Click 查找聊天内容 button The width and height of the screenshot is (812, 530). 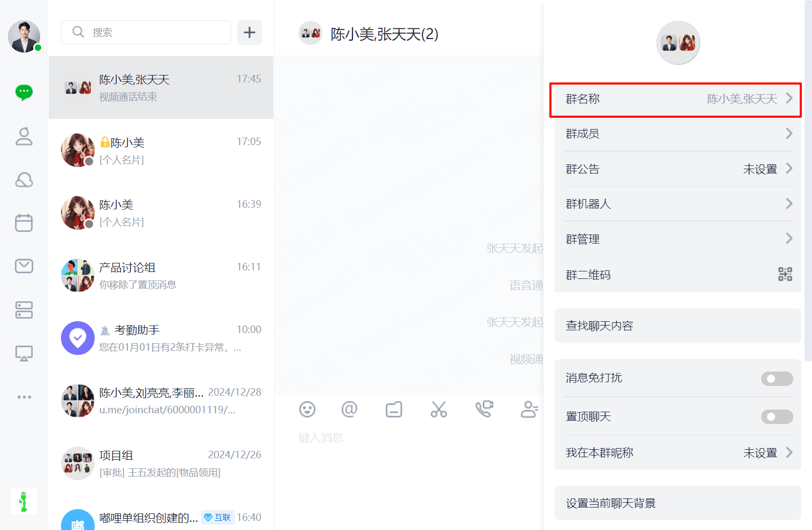pyautogui.click(x=678, y=325)
